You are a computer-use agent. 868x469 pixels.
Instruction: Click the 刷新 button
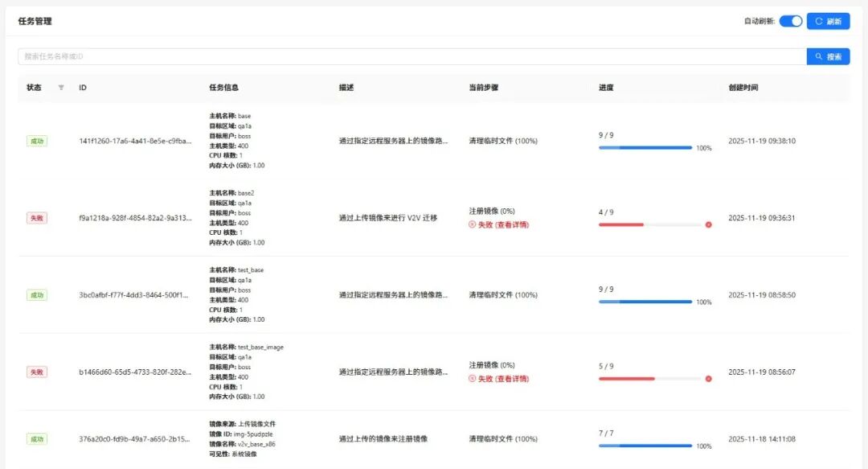click(x=828, y=22)
